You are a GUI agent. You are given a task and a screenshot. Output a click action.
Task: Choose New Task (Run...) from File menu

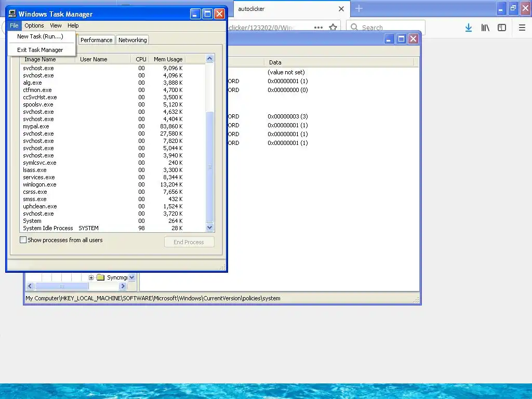point(40,36)
